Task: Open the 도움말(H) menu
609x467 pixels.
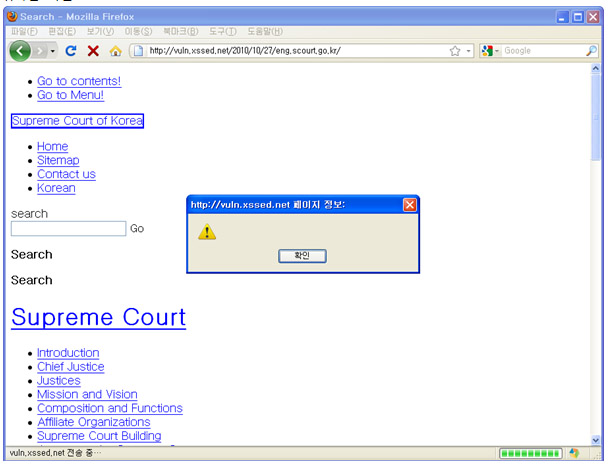Action: [265, 31]
